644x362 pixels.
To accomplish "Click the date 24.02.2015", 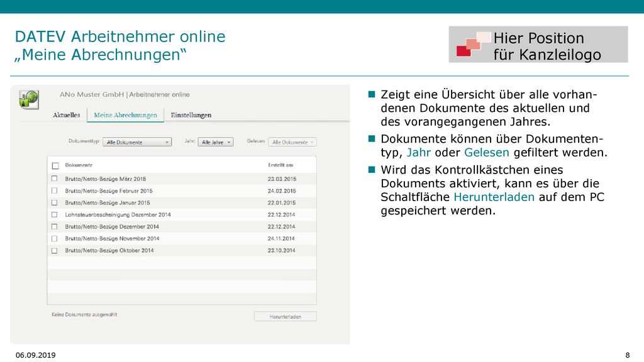I will click(x=282, y=191).
